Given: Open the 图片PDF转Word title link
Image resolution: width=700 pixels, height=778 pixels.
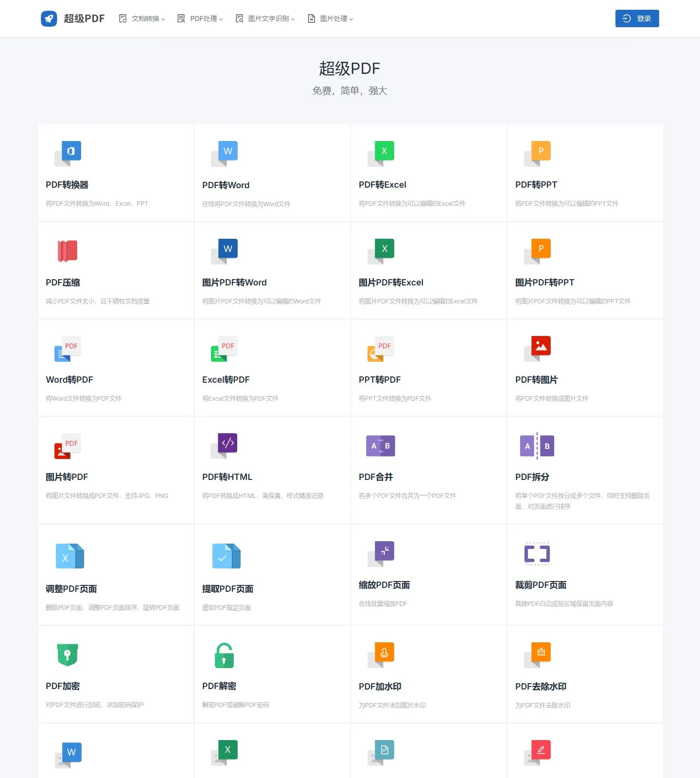Looking at the screenshot, I should [234, 283].
